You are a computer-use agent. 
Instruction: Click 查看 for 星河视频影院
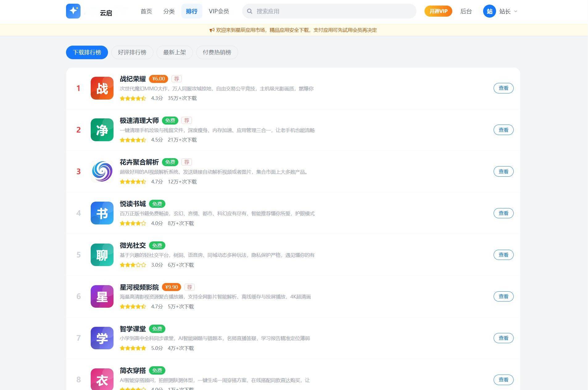tap(503, 296)
